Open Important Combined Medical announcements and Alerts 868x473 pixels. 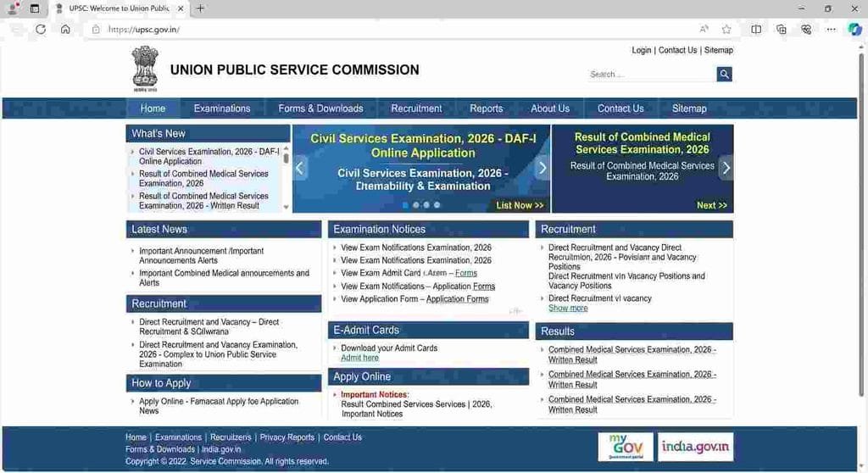pyautogui.click(x=224, y=277)
